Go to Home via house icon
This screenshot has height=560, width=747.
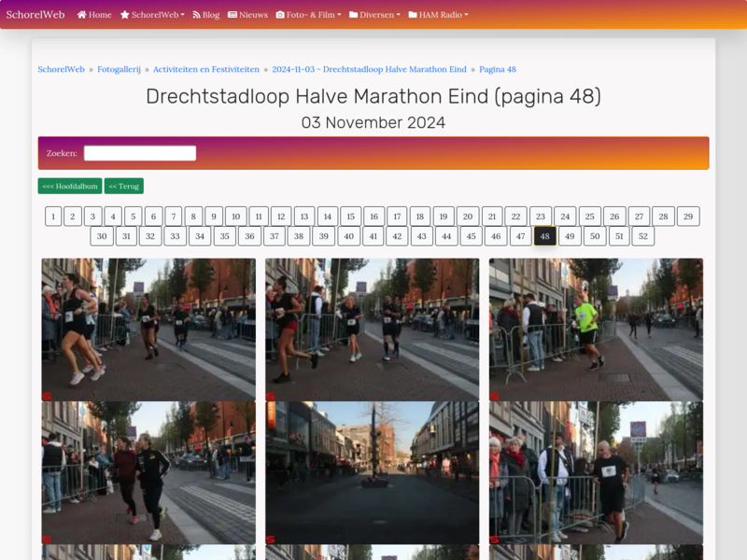click(x=82, y=15)
